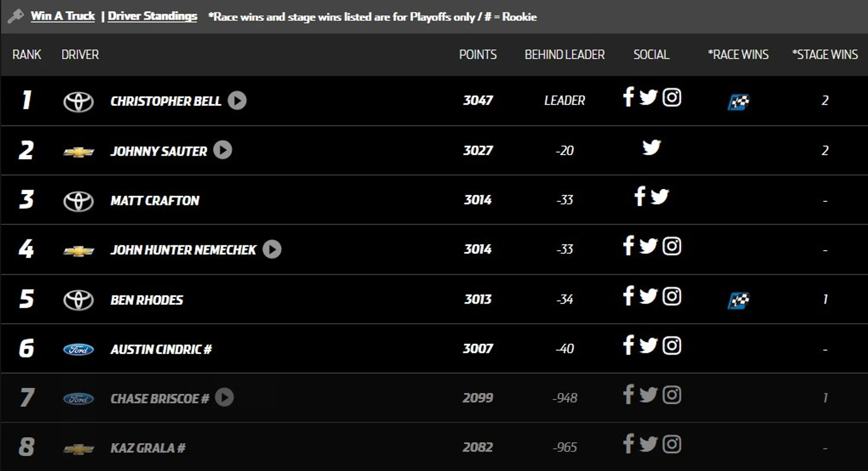Open Ben Rhodes' Twitter profile

[648, 296]
